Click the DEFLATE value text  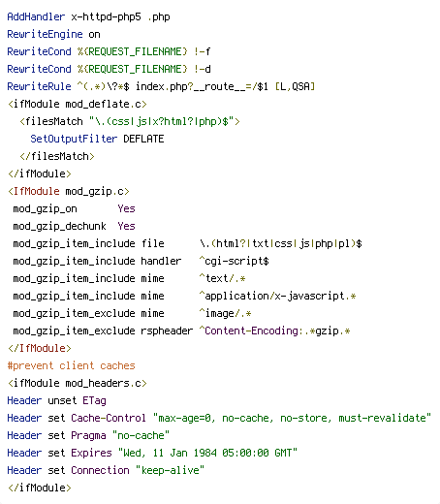click(x=143, y=139)
